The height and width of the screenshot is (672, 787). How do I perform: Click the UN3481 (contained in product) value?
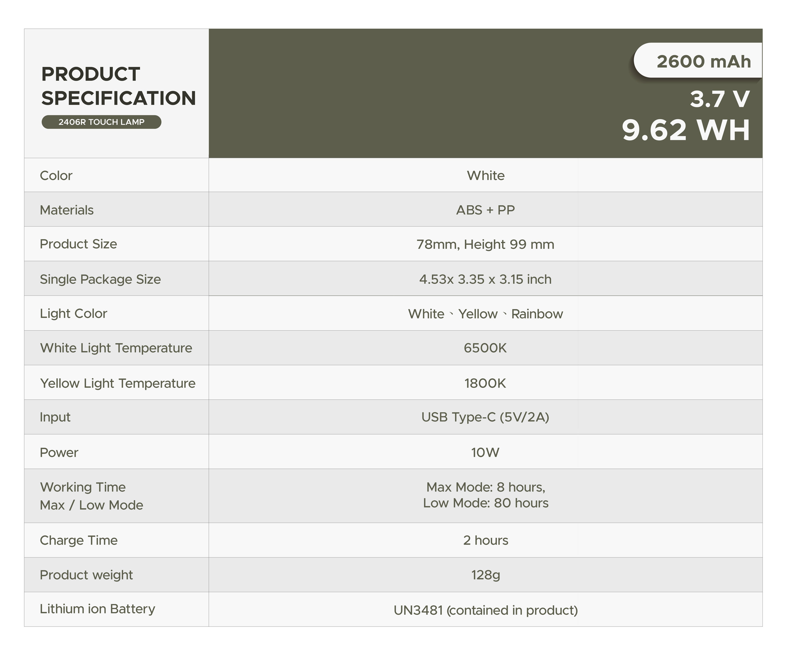485,610
